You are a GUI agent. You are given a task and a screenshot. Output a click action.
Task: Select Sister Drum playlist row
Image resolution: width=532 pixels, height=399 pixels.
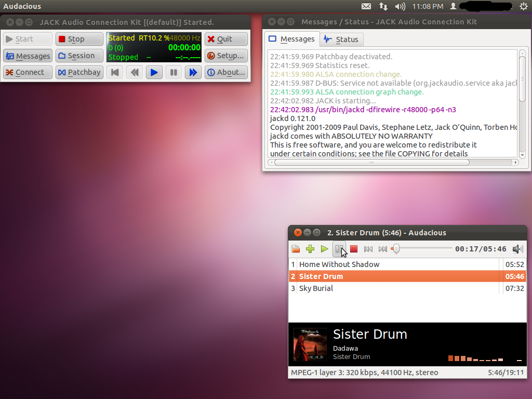click(x=407, y=276)
